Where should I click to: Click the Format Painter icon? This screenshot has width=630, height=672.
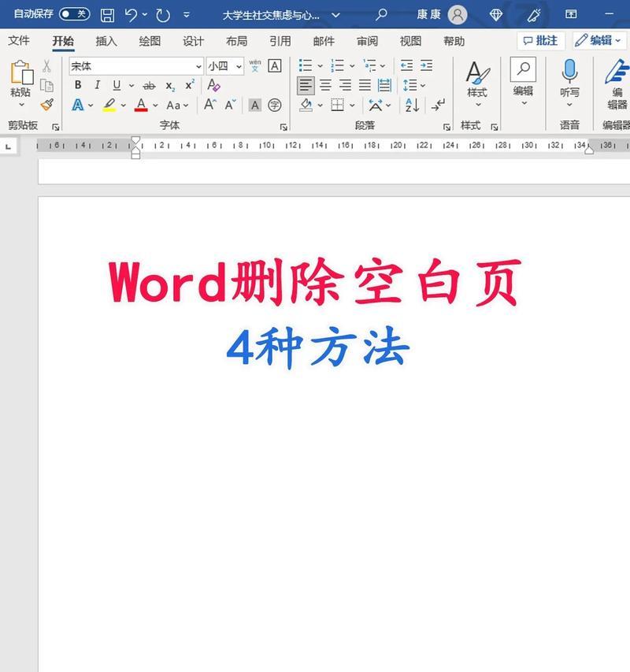[45, 105]
